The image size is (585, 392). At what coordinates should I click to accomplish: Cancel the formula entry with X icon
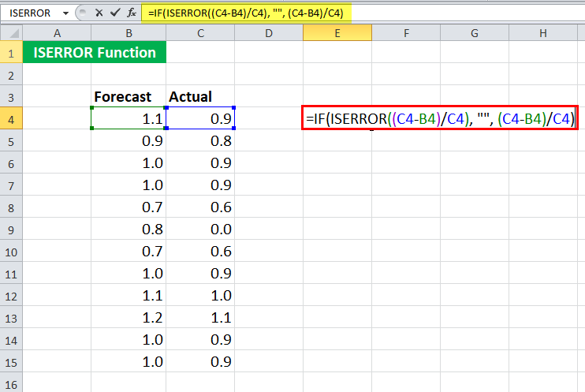(x=99, y=13)
